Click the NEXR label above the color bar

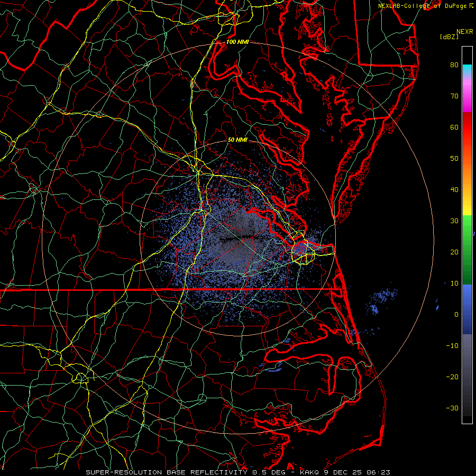coord(464,32)
